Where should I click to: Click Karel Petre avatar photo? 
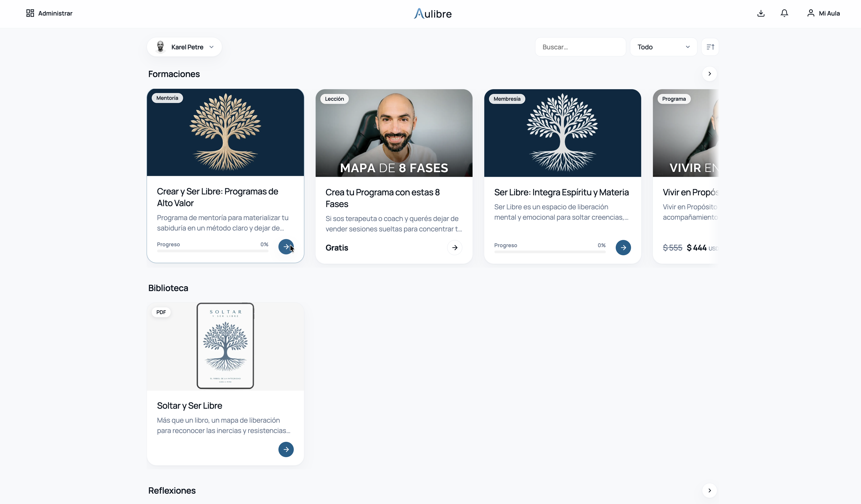(x=160, y=47)
